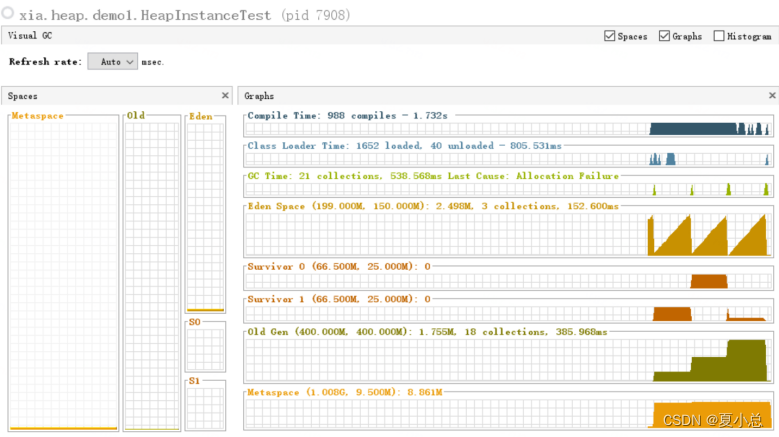Click the Spaces panel title
This screenshot has height=437, width=779.
coord(22,96)
